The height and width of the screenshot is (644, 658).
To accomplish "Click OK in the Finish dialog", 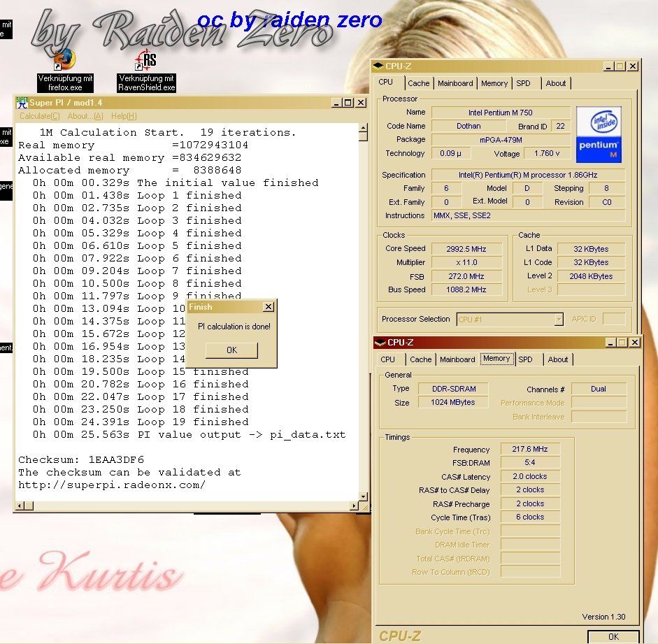I will 231,350.
